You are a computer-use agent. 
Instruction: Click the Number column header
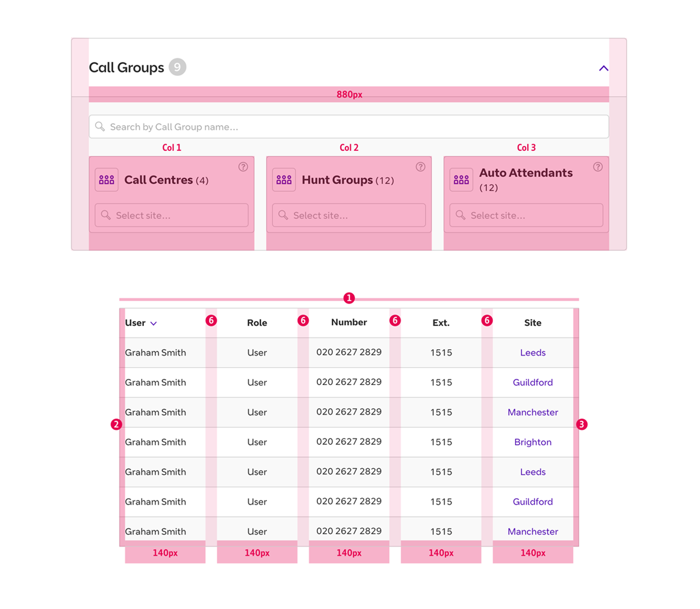(349, 322)
